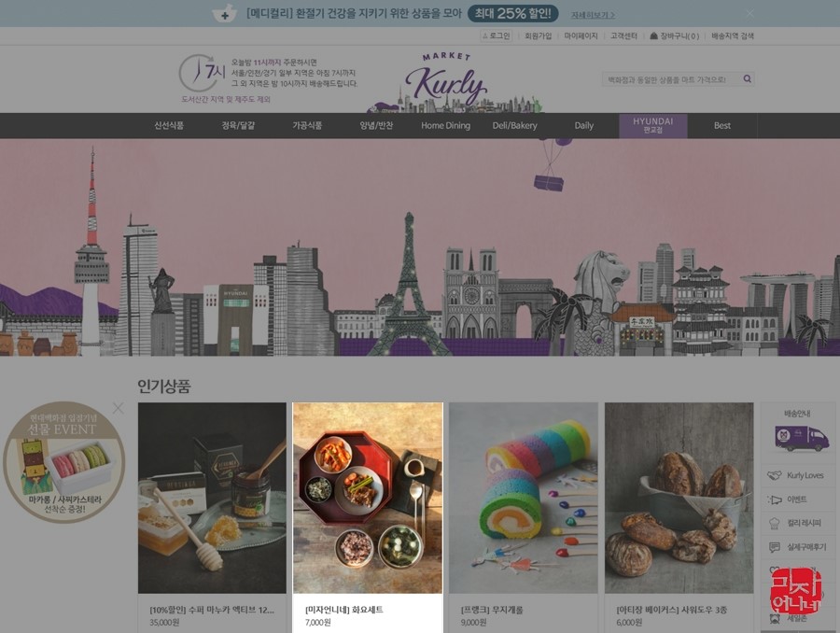
Task: Click the 최대 25% 할인 badge
Action: point(512,14)
